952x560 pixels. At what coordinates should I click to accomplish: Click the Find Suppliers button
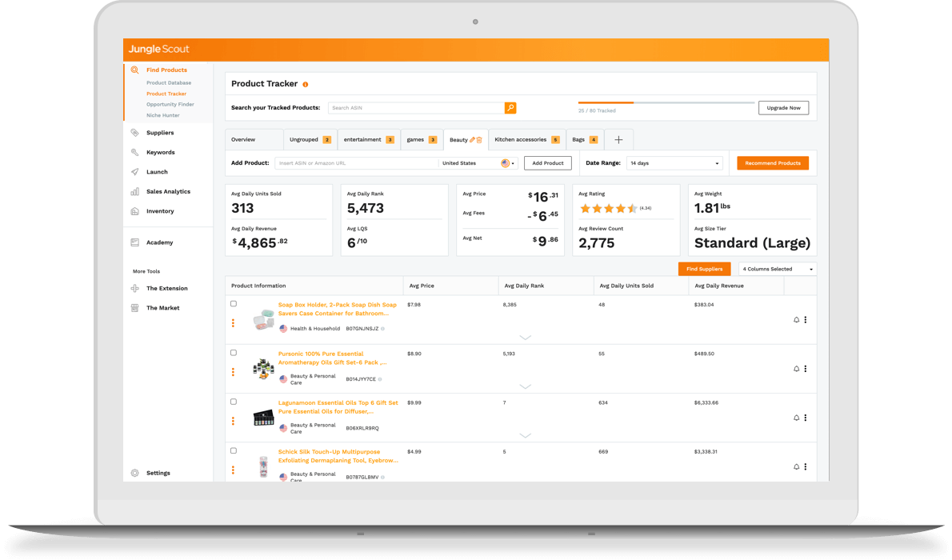(x=704, y=269)
